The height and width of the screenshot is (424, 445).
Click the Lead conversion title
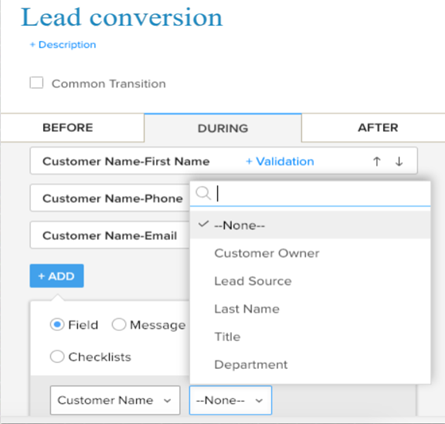click(x=122, y=17)
